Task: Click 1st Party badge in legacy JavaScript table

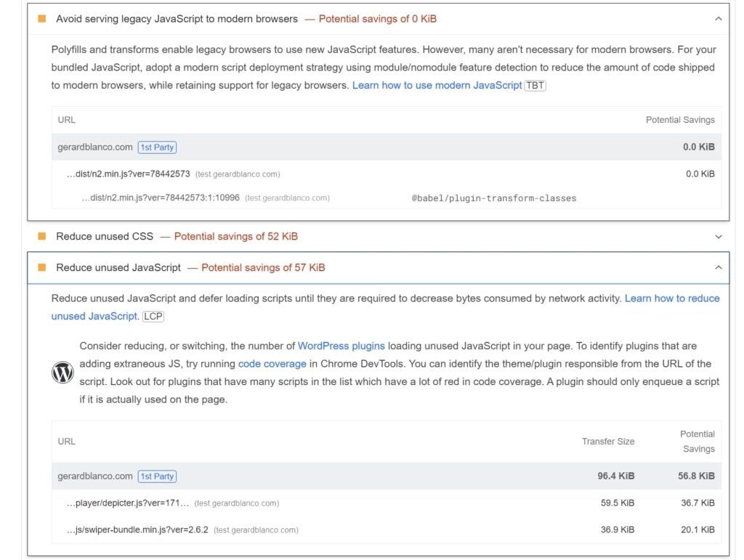Action: coord(157,147)
